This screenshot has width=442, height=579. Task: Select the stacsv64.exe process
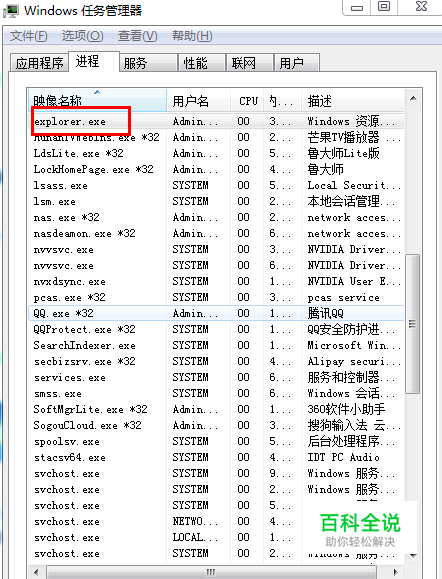click(216, 457)
